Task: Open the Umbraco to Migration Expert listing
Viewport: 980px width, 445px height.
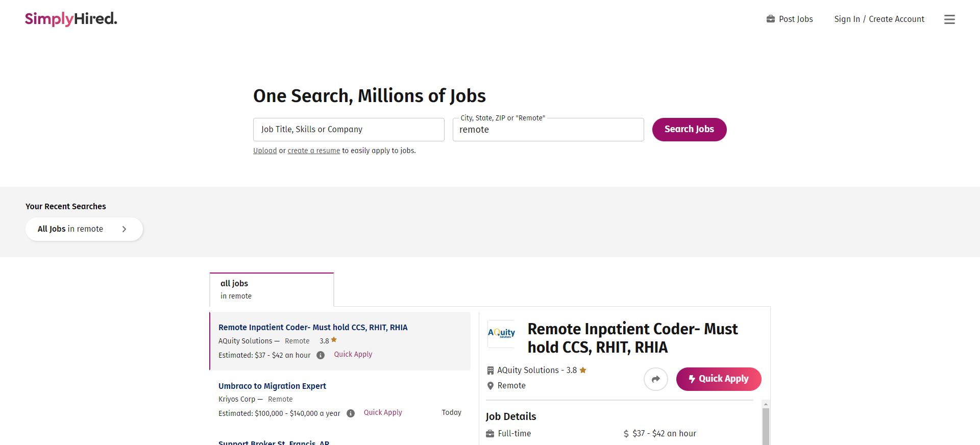Action: tap(272, 386)
